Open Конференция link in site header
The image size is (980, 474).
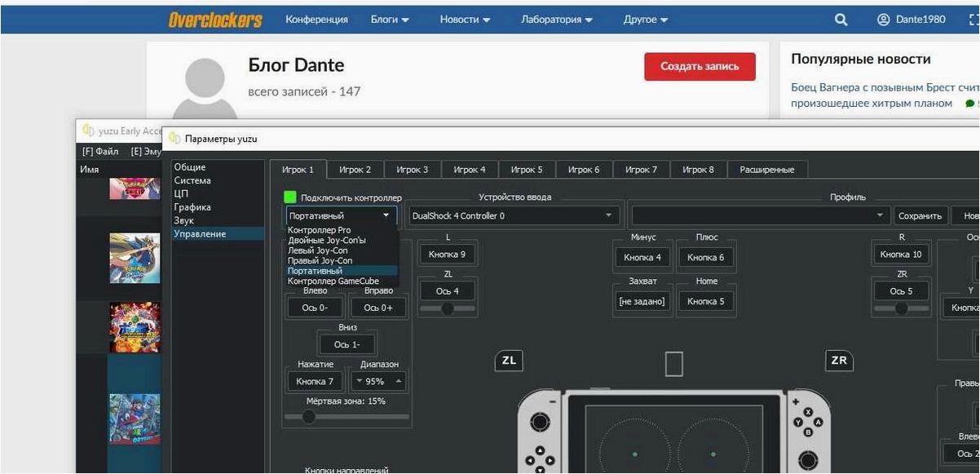pos(316,20)
